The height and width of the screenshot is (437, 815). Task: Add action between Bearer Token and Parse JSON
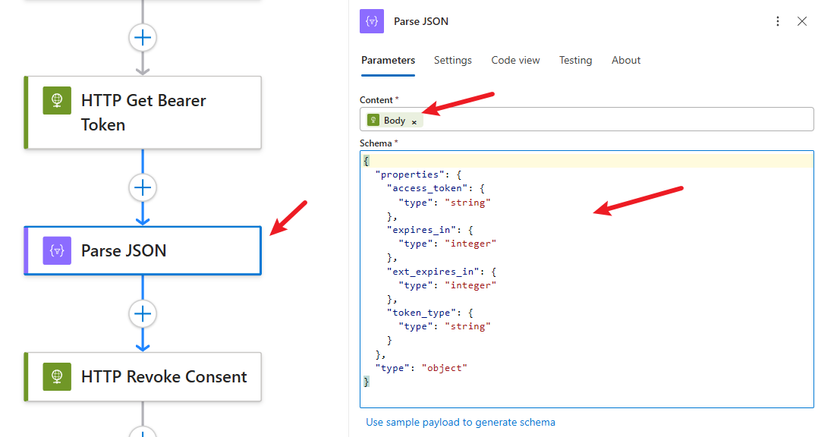click(x=143, y=187)
